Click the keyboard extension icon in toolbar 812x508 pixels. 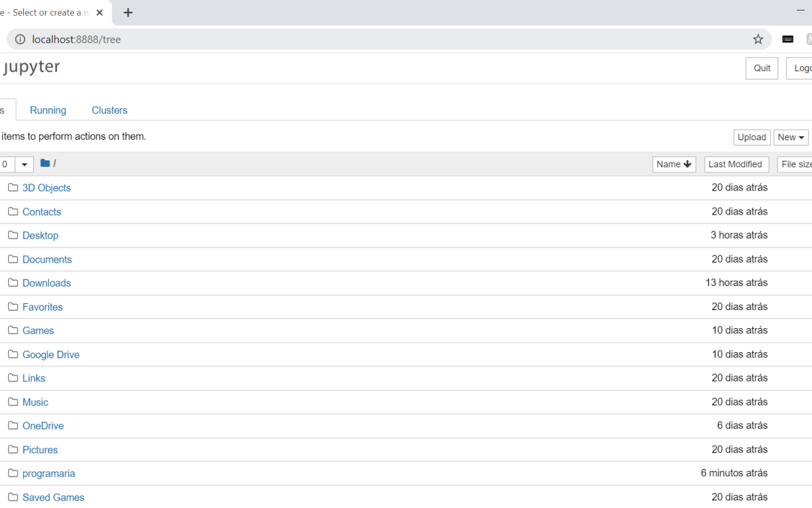click(x=787, y=39)
